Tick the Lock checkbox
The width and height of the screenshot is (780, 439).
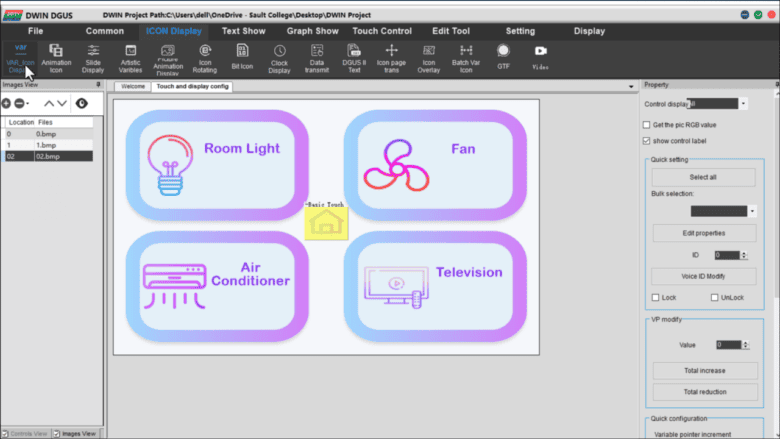point(655,297)
